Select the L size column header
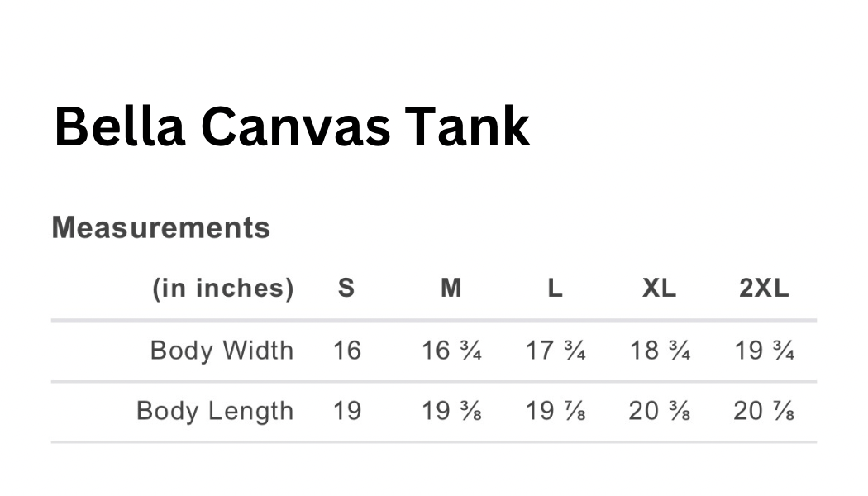Screen dimensions: 868x496 (x=556, y=288)
